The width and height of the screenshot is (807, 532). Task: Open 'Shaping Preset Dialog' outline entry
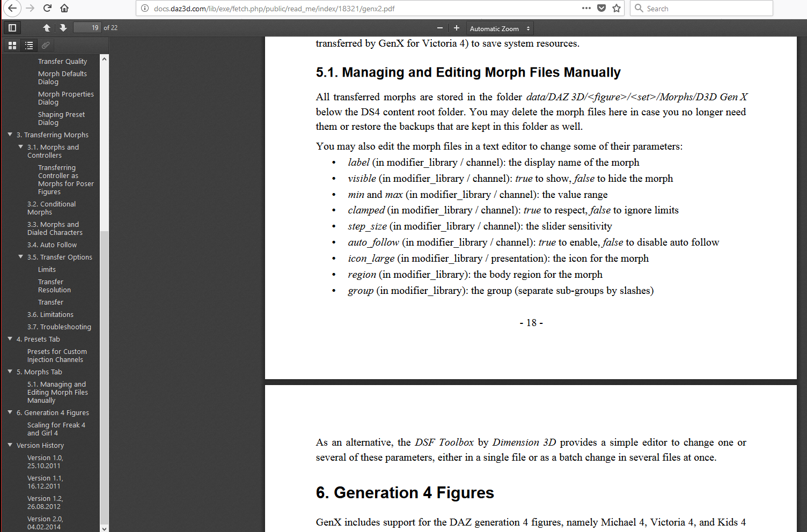point(61,119)
